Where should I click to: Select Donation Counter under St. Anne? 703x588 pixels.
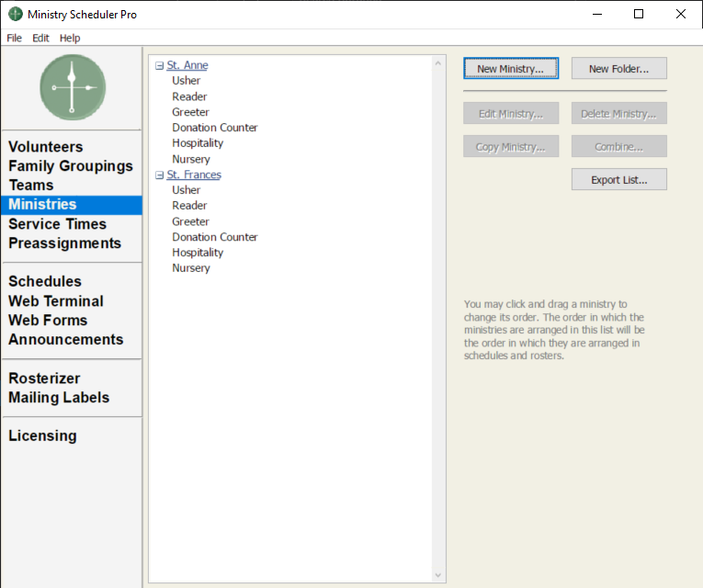[215, 128]
